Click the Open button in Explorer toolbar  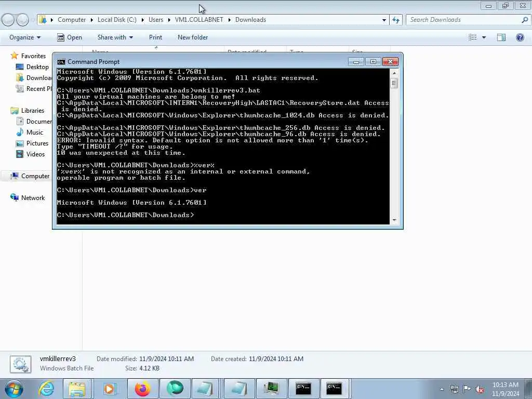pyautogui.click(x=70, y=37)
